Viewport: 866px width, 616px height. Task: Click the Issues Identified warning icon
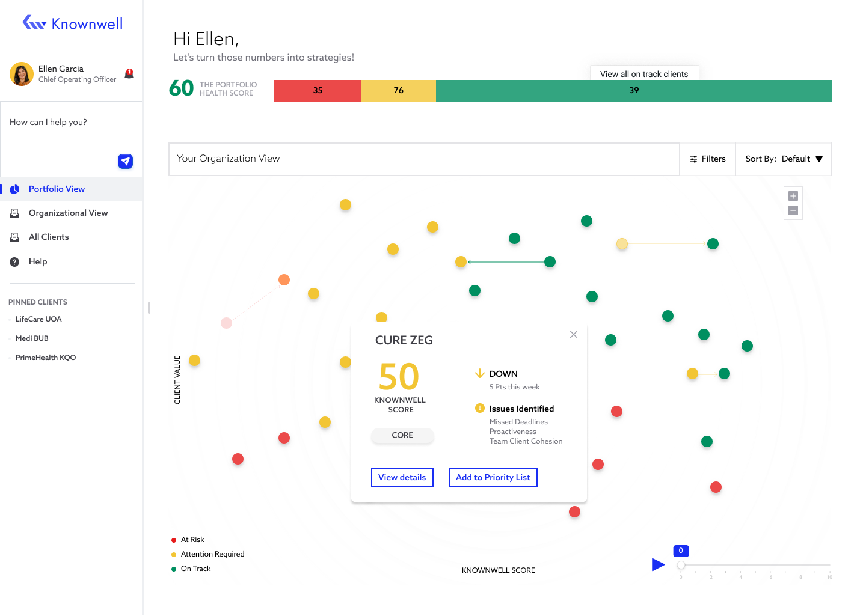coord(480,408)
